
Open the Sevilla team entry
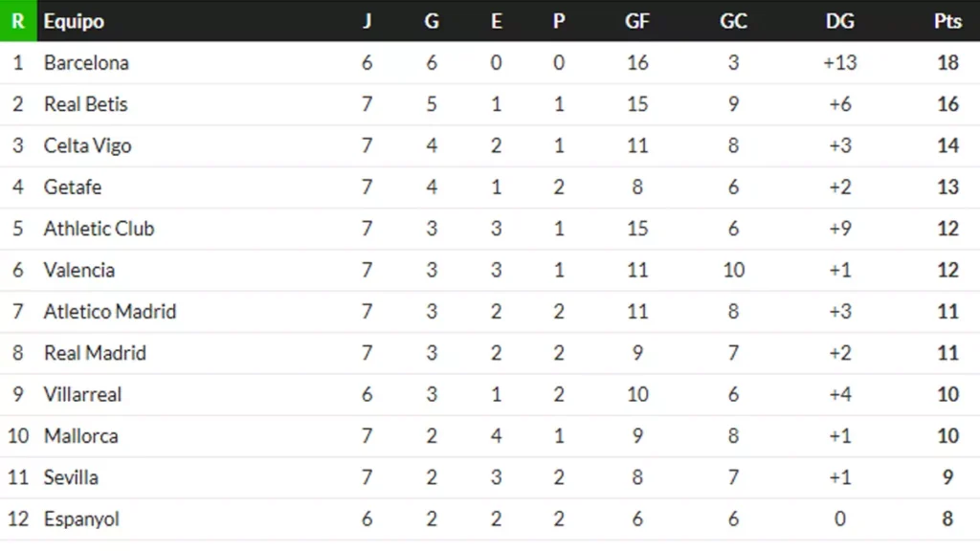[71, 477]
